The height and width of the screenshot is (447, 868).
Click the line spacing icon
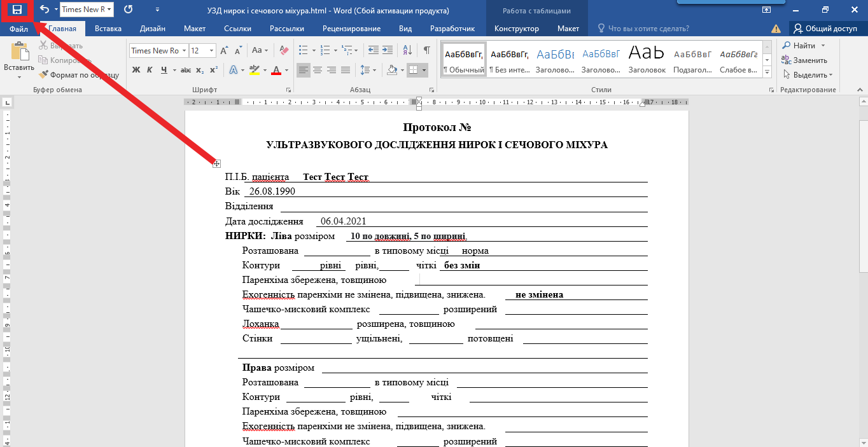point(364,70)
